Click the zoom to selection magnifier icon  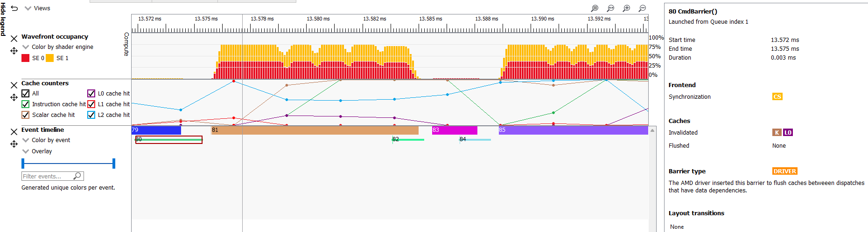click(595, 8)
